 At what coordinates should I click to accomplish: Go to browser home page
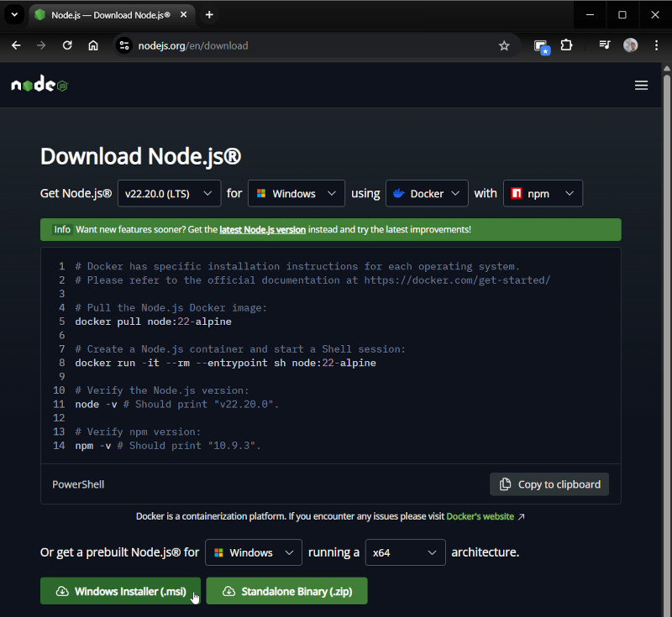tap(93, 45)
